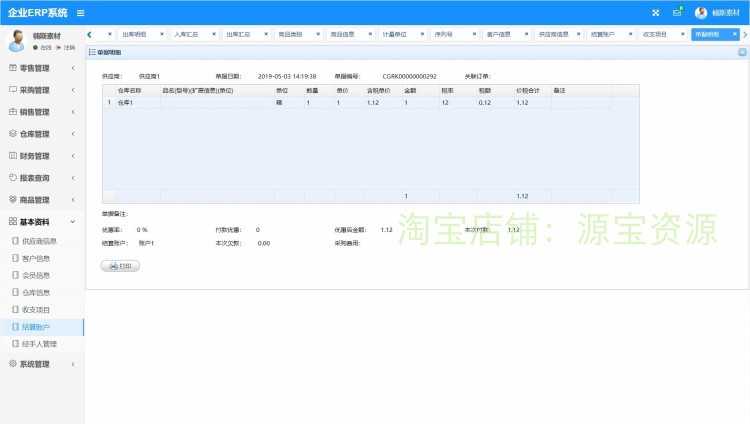Expand the 商品管理 chevron
The height and width of the screenshot is (424, 750).
coord(73,200)
